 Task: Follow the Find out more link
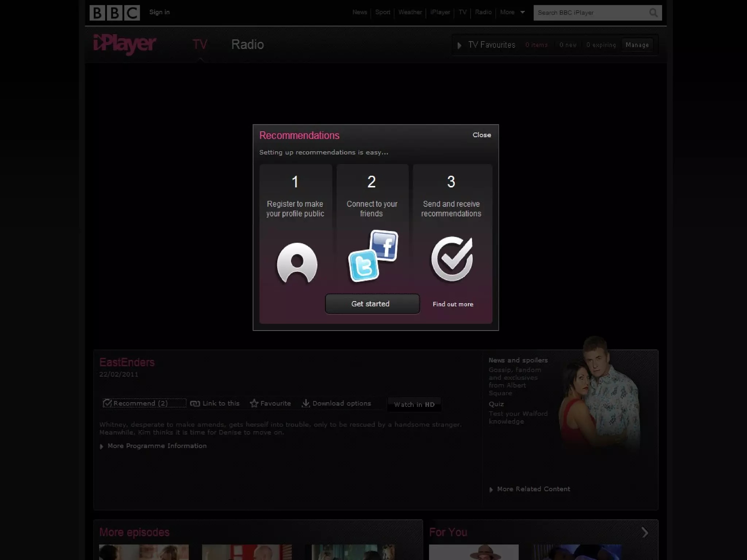tap(453, 304)
